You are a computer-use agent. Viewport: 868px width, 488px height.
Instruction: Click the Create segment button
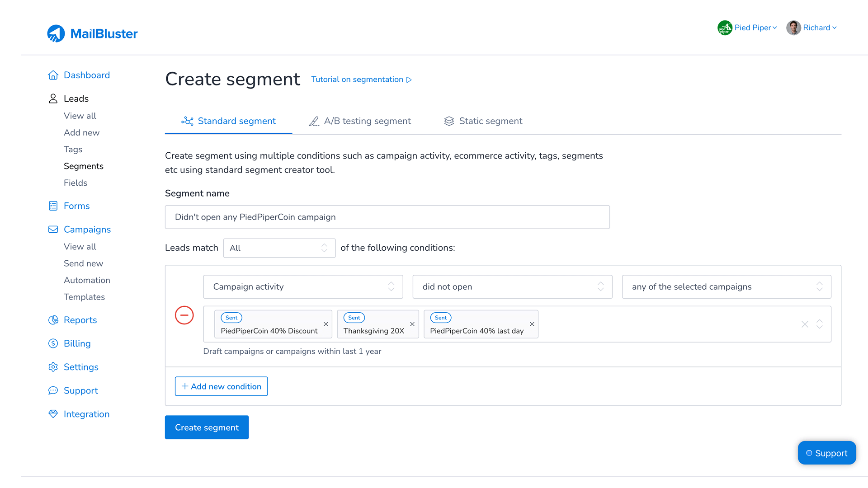[x=207, y=427]
